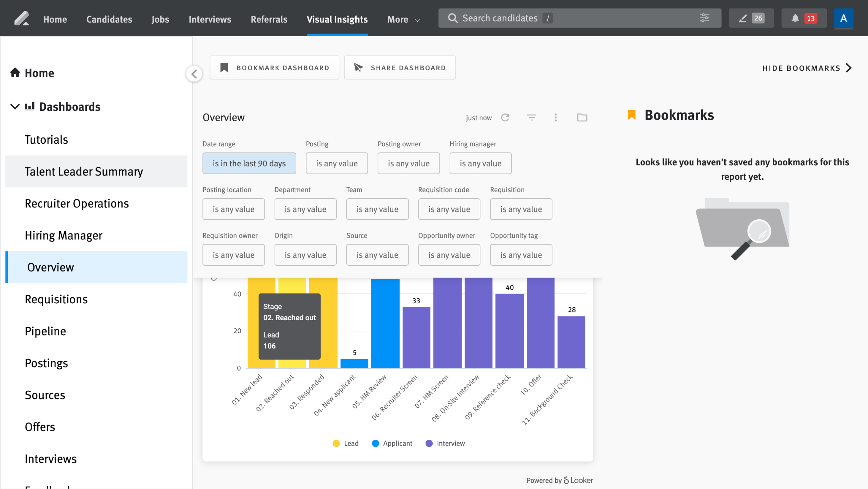Open the dashboard filters icon

click(x=531, y=118)
